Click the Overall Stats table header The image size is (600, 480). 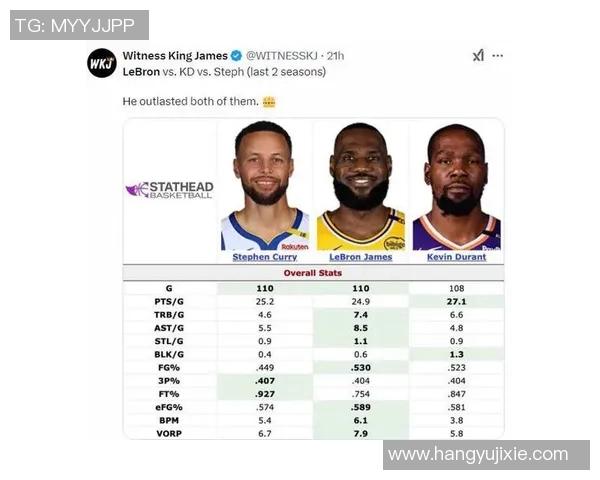(x=313, y=271)
